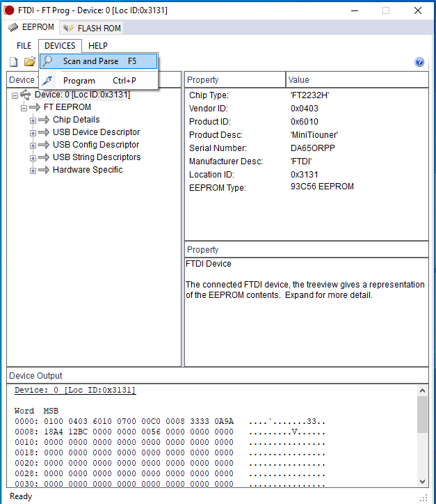436x504 pixels.
Task: Click the Location ID value 0x3131
Action: click(x=305, y=175)
